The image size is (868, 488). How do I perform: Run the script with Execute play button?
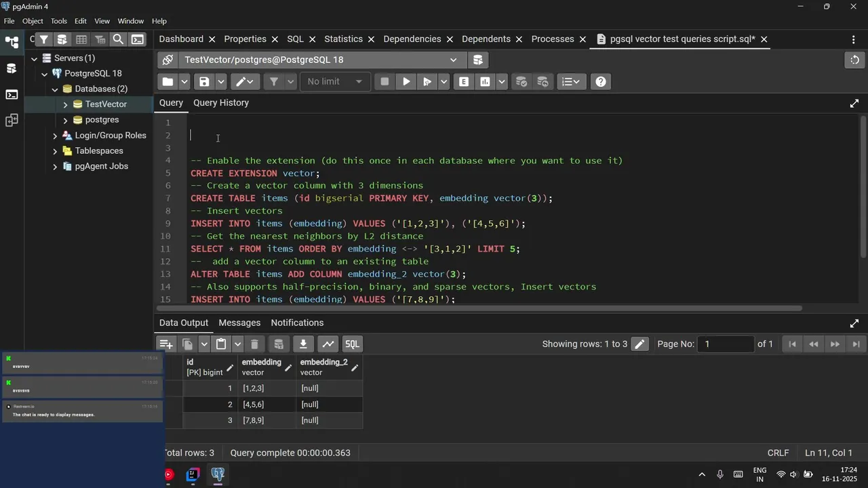406,81
